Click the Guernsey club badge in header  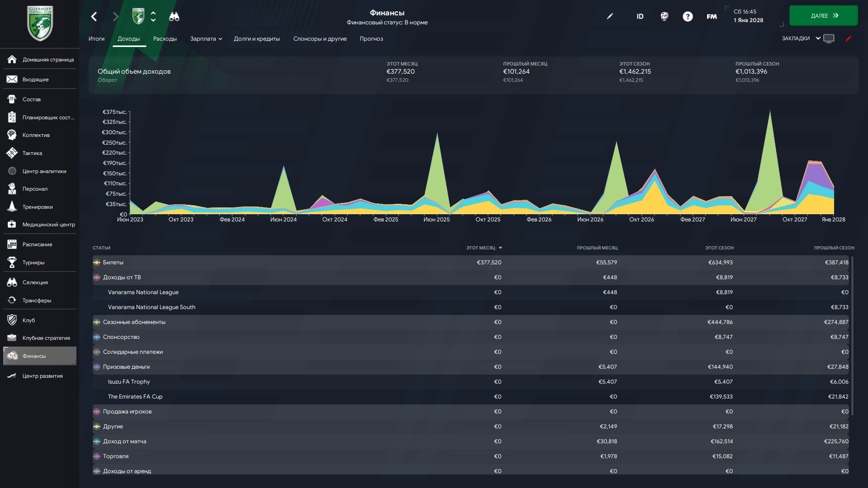click(138, 17)
